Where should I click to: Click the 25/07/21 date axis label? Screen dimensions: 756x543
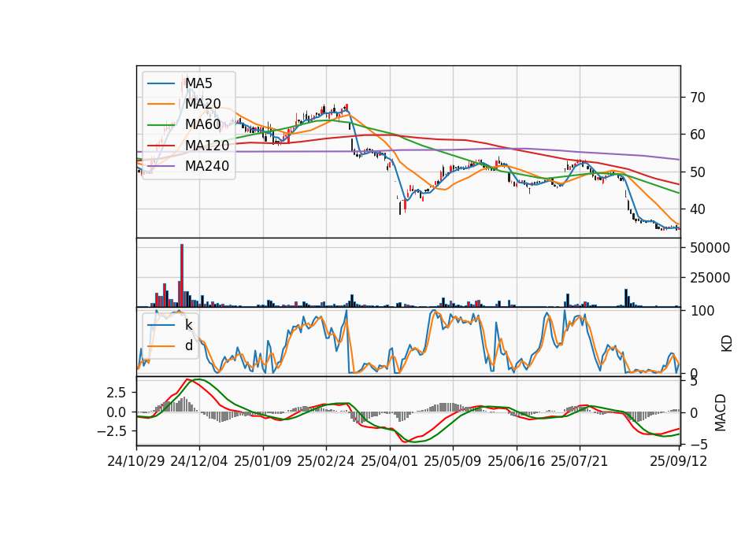(x=580, y=461)
